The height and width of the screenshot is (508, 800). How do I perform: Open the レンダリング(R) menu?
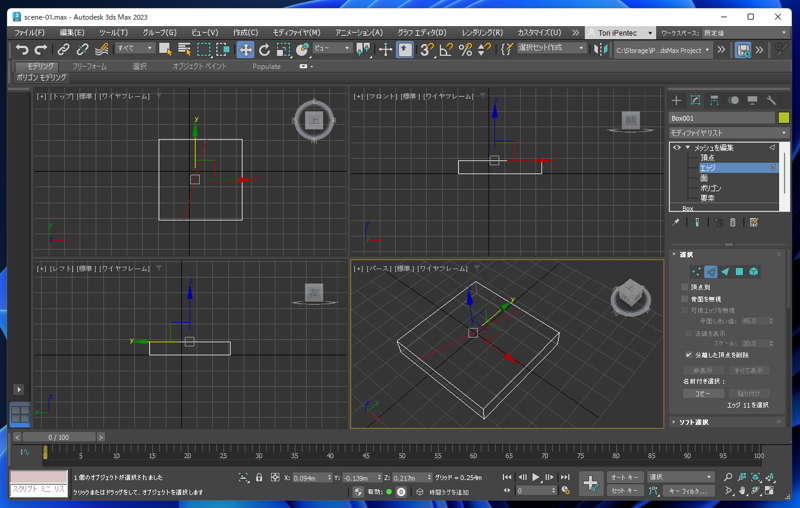tap(482, 33)
